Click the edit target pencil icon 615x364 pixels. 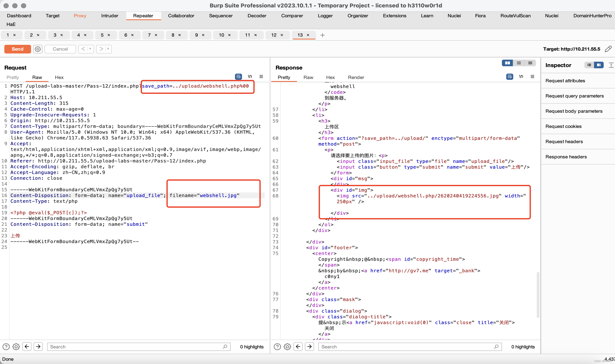pyautogui.click(x=608, y=49)
